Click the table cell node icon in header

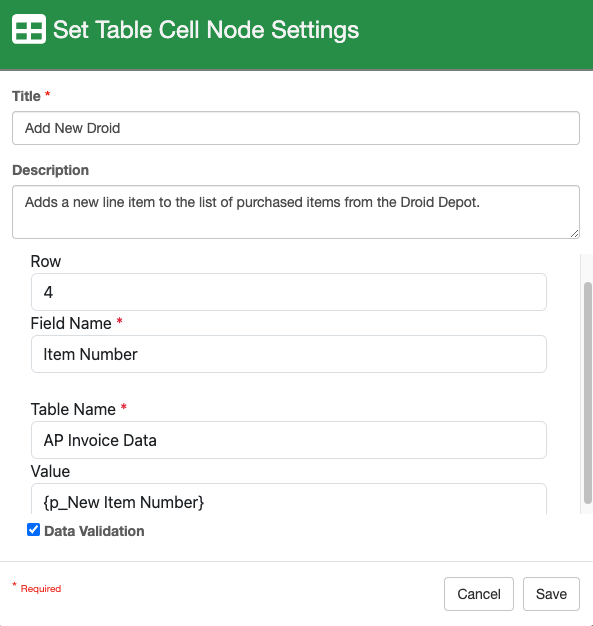[29, 29]
